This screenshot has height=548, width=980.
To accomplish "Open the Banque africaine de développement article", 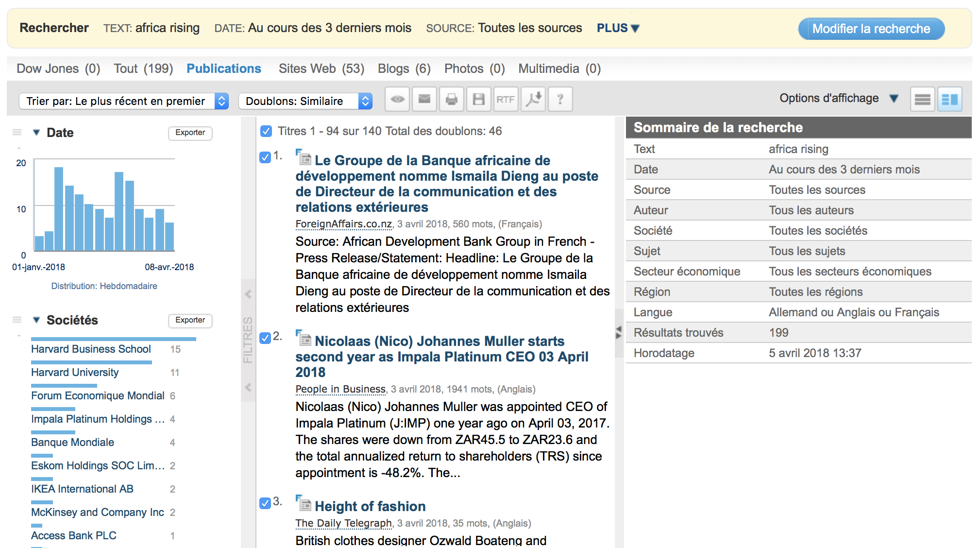I will pyautogui.click(x=447, y=184).
